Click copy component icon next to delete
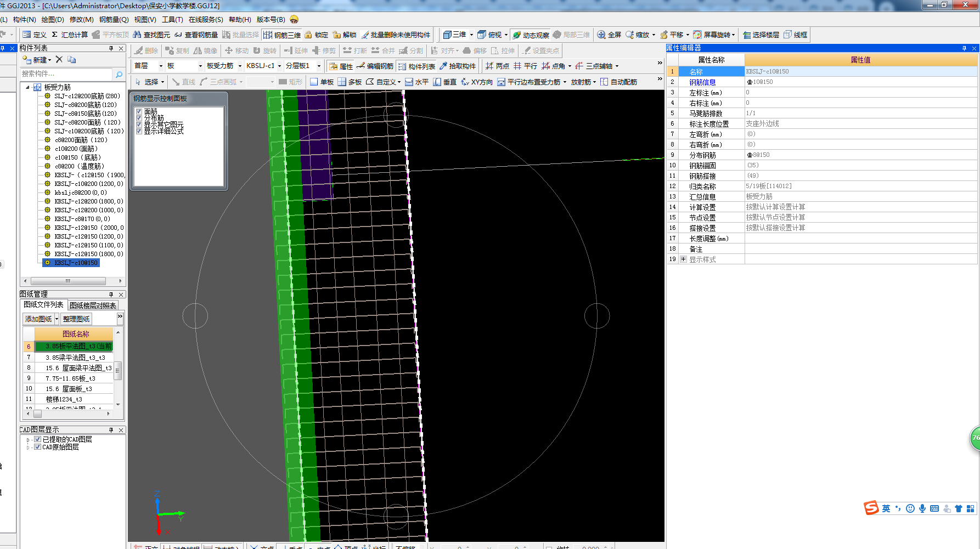The width and height of the screenshot is (980, 549). [72, 60]
